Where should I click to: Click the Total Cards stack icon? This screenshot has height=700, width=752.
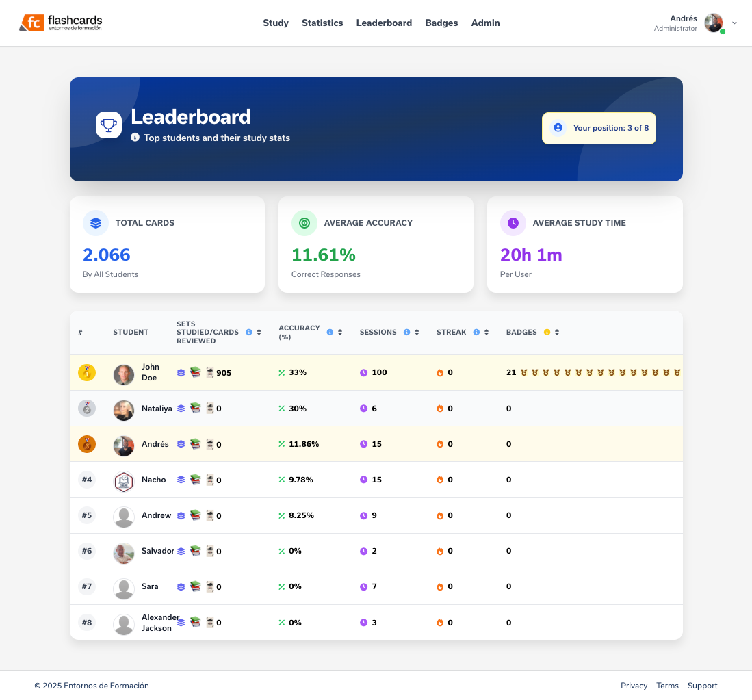(96, 223)
